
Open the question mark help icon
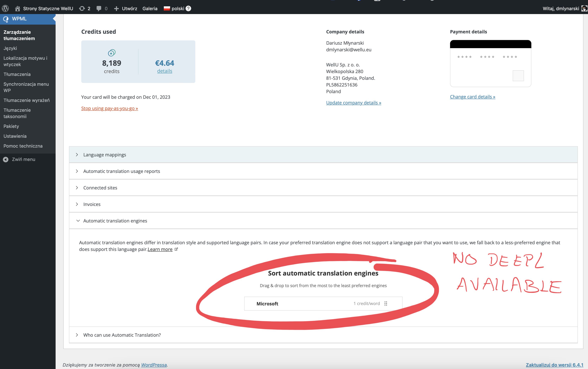188,9
